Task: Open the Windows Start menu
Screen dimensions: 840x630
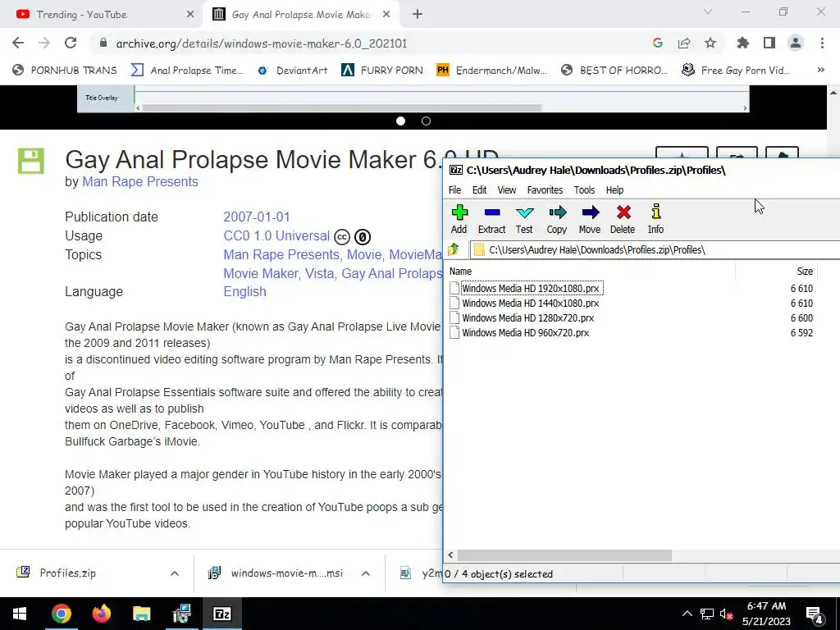Action: (x=20, y=614)
